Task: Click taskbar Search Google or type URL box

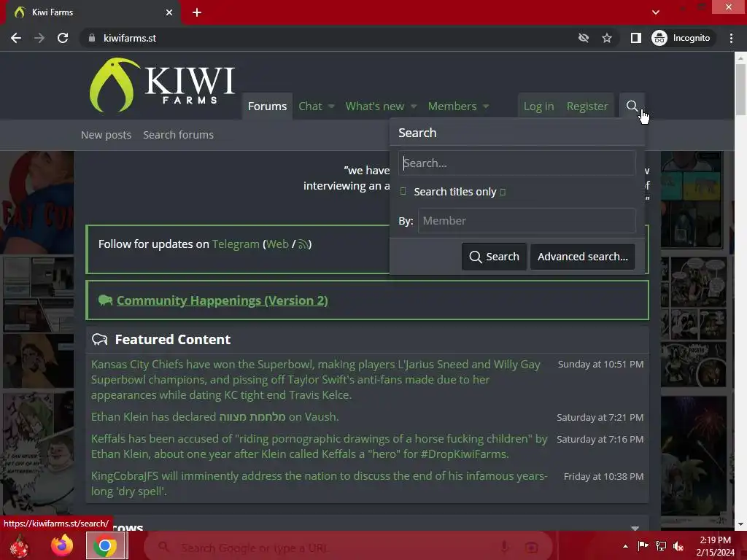Action: click(x=348, y=547)
